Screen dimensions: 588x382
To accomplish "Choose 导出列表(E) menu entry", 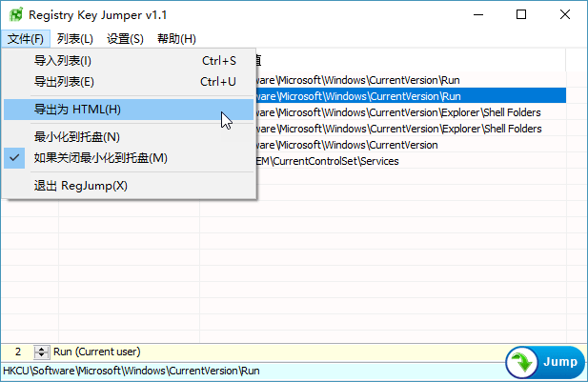I will [x=64, y=82].
